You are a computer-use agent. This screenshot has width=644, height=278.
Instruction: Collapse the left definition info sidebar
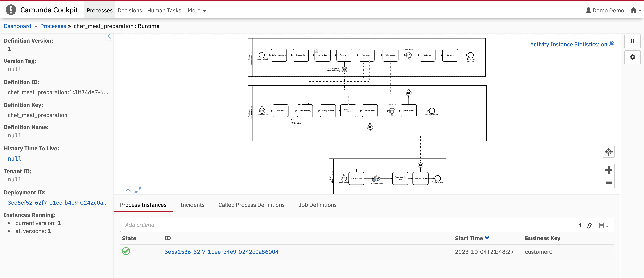pyautogui.click(x=109, y=37)
